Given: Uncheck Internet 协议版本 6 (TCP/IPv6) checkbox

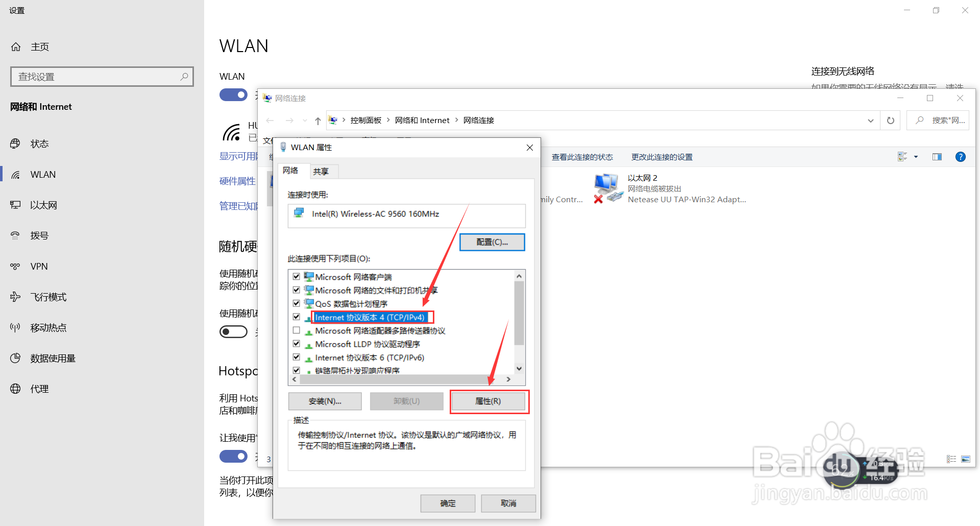Looking at the screenshot, I should click(297, 357).
